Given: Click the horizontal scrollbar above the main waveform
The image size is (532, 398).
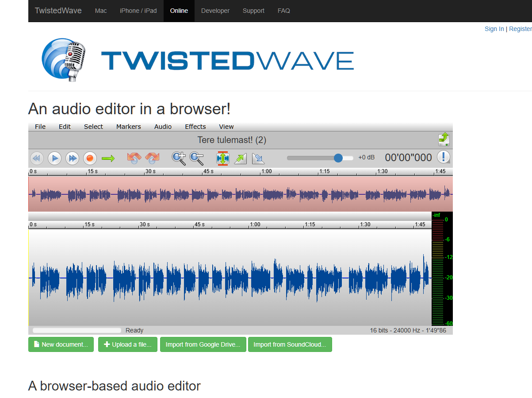Looking at the screenshot, I should tap(230, 216).
